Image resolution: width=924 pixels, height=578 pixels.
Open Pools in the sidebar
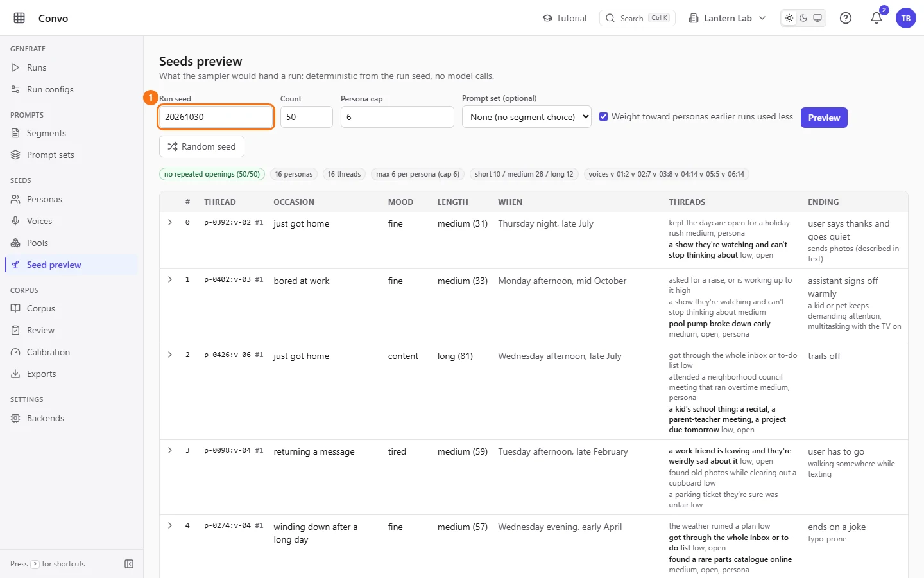point(71,243)
